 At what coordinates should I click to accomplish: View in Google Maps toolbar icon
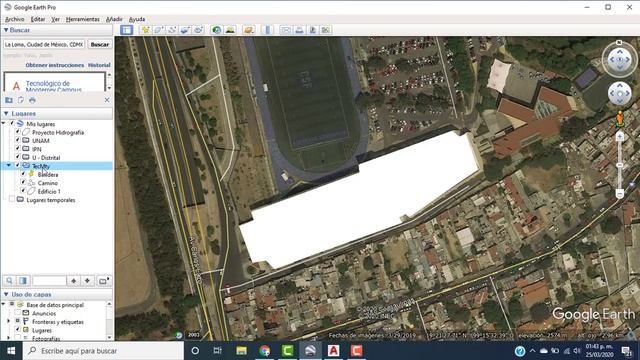pos(326,30)
